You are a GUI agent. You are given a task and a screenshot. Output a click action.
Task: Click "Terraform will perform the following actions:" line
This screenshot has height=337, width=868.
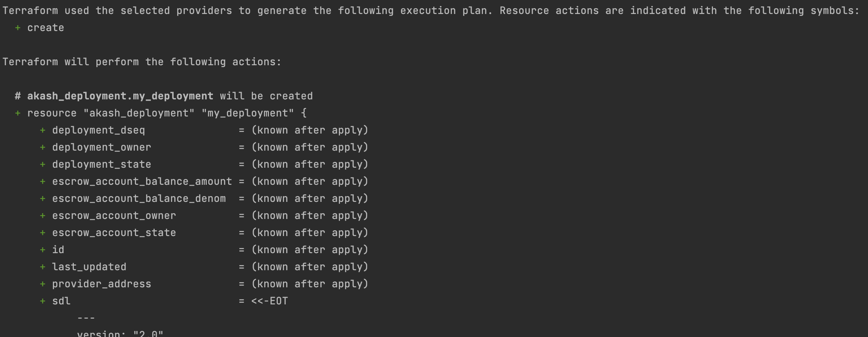tap(142, 62)
